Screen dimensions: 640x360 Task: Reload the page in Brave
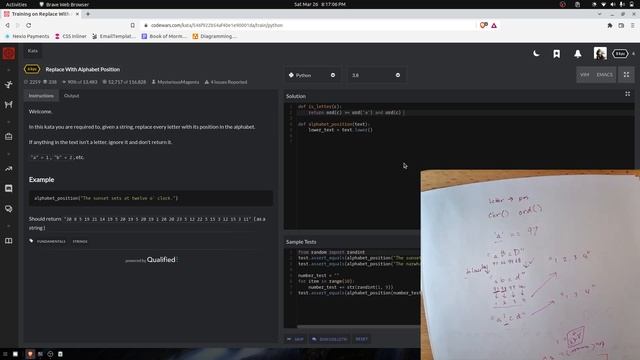(29, 25)
